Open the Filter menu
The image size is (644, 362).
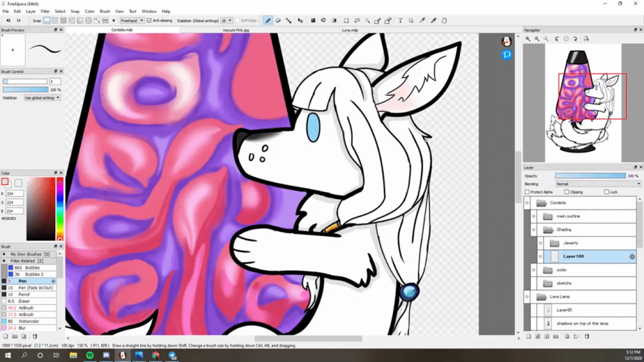point(45,12)
